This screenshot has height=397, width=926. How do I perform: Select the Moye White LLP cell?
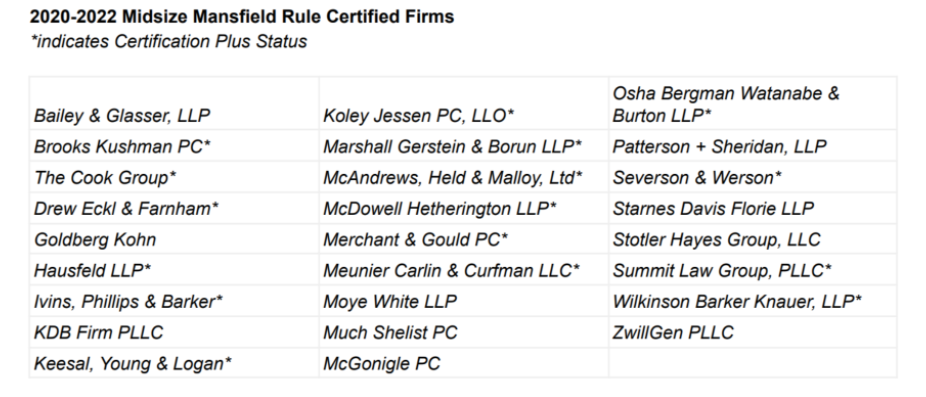(464, 301)
